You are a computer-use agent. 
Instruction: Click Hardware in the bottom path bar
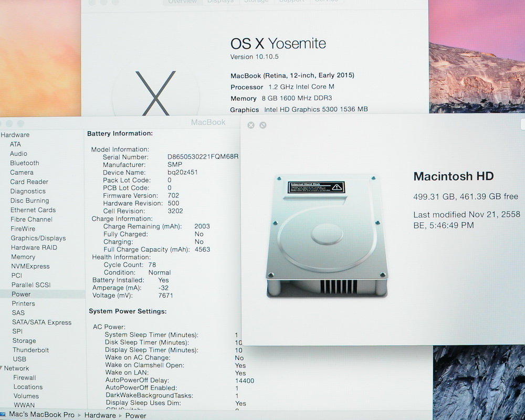point(100,415)
